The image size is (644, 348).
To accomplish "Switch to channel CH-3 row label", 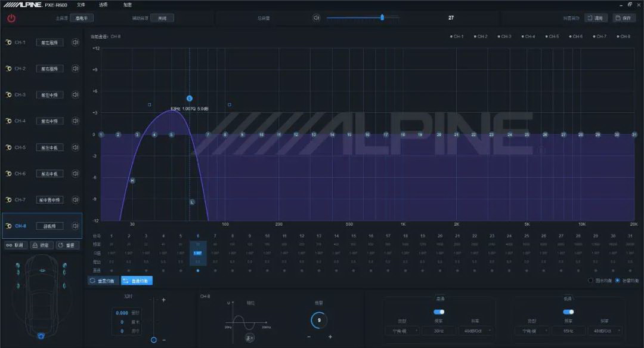I will 20,94.
